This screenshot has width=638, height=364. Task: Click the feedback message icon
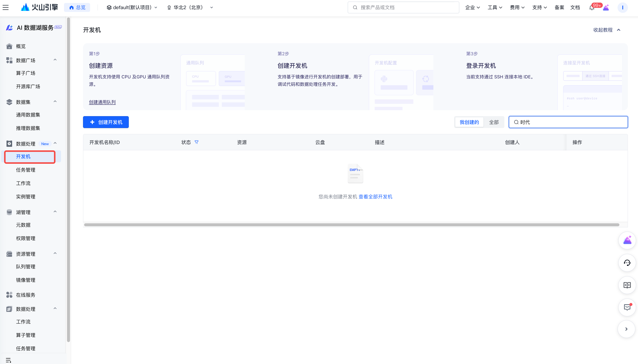[x=627, y=307]
